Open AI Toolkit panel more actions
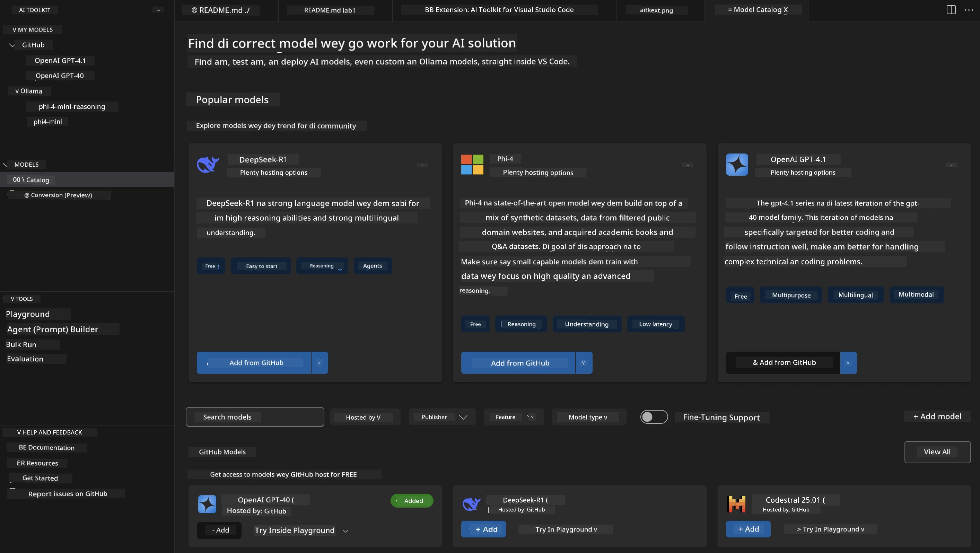 158,10
